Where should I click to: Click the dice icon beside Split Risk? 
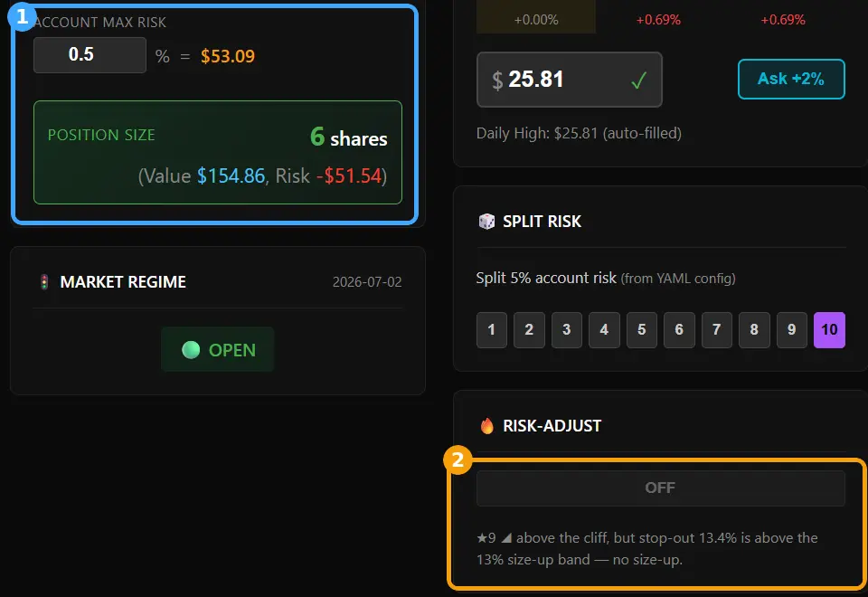(486, 222)
